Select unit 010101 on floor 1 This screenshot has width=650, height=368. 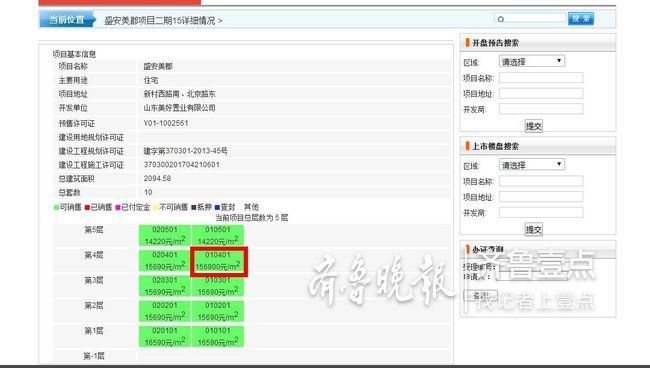coord(218,337)
